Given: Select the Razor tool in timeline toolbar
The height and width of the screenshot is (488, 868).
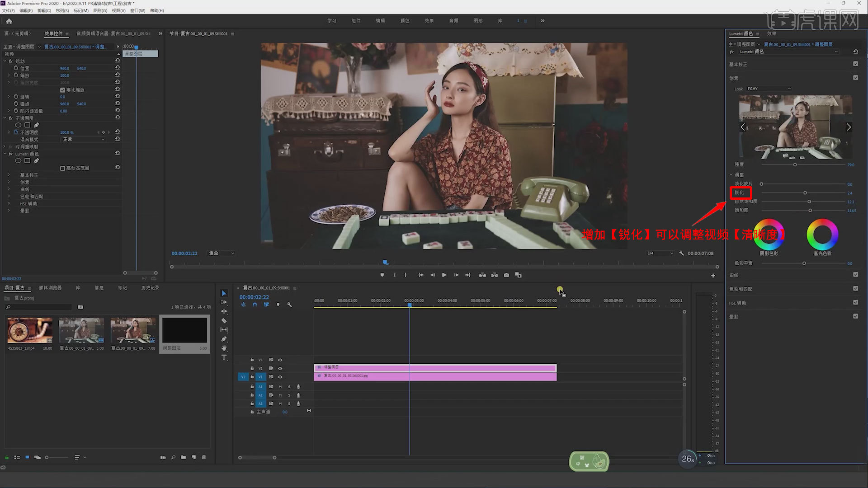Looking at the screenshot, I should 224,321.
